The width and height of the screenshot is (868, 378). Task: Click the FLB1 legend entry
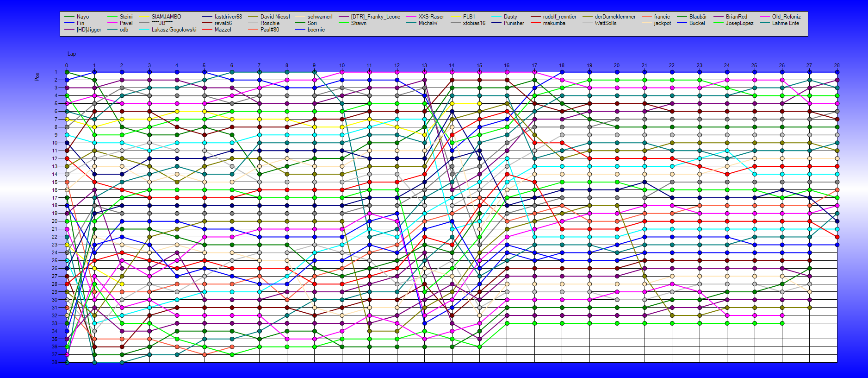(x=469, y=17)
